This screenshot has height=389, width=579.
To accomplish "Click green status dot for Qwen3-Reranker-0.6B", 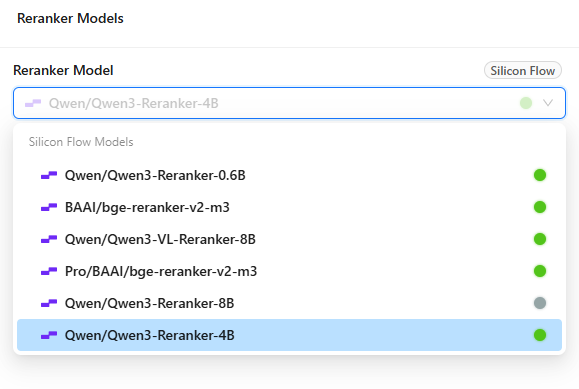I will 540,175.
